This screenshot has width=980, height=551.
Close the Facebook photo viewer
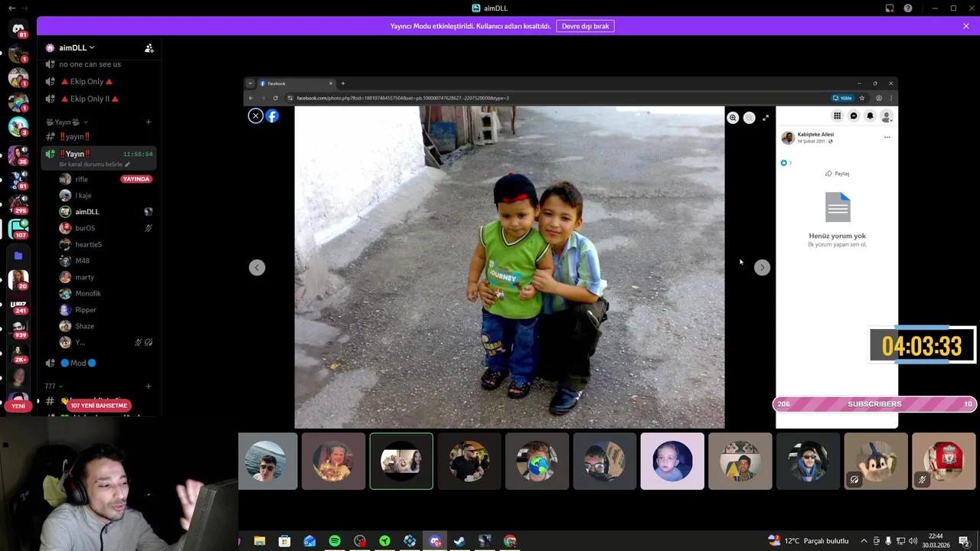tap(256, 116)
